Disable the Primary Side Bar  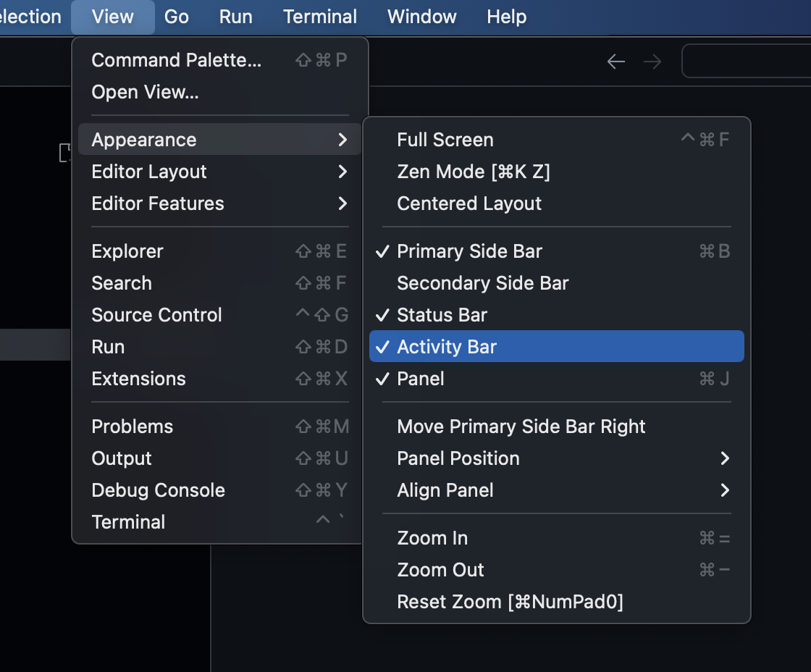(x=469, y=251)
